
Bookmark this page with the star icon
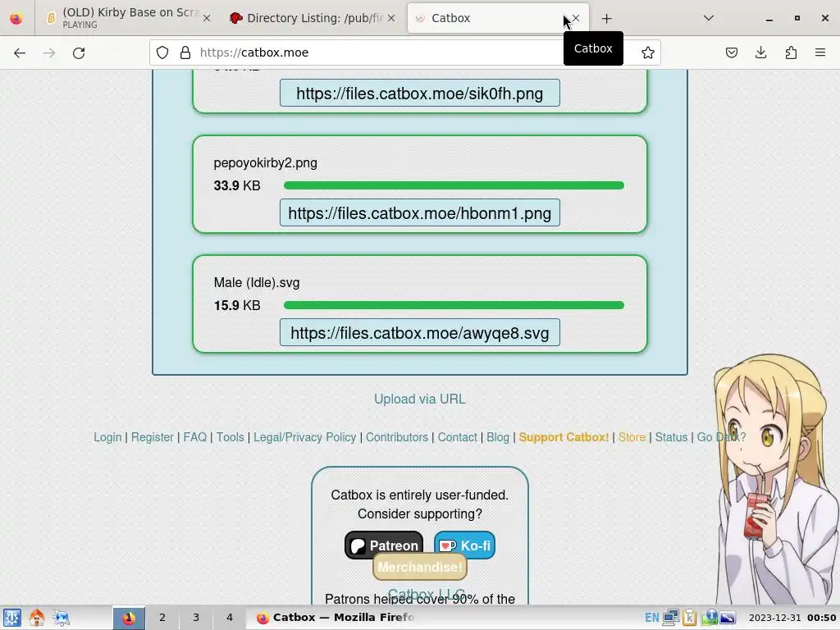pyautogui.click(x=648, y=52)
